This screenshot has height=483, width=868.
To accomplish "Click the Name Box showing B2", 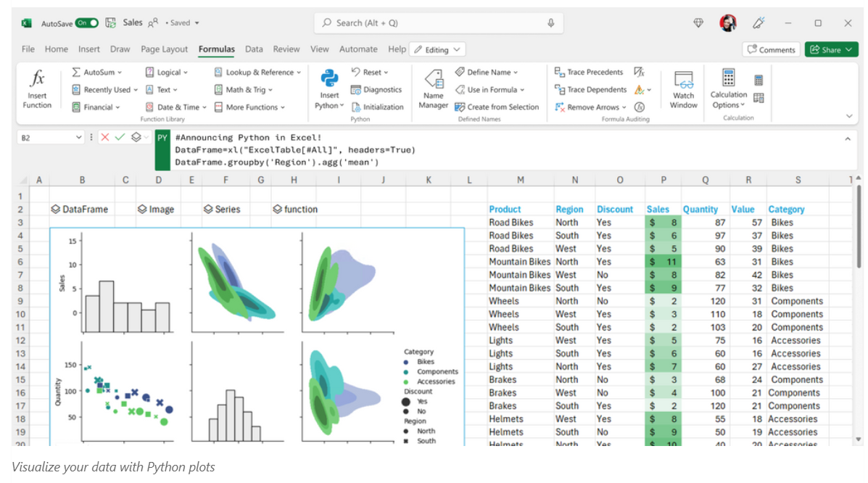I will point(50,137).
